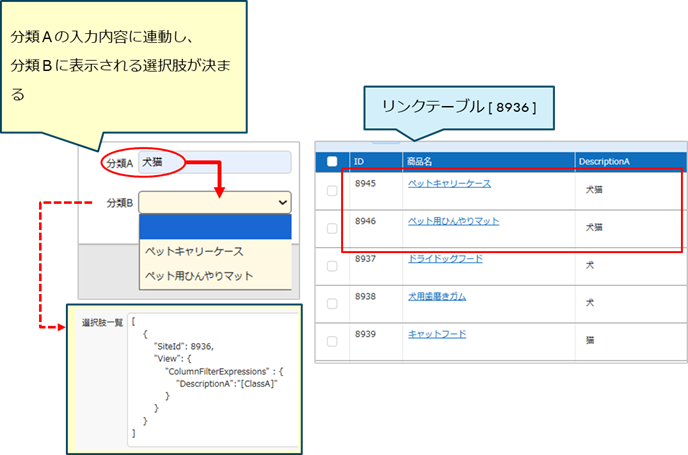Choose ペット用ひんやりマット from dropdown list
Screen dimensions: 688x455
(198, 275)
